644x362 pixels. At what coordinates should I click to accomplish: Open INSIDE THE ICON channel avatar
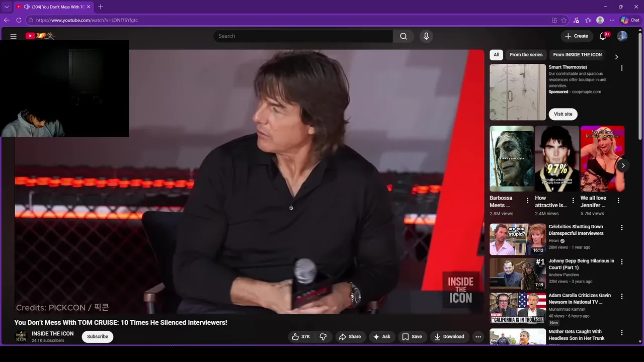(x=21, y=337)
